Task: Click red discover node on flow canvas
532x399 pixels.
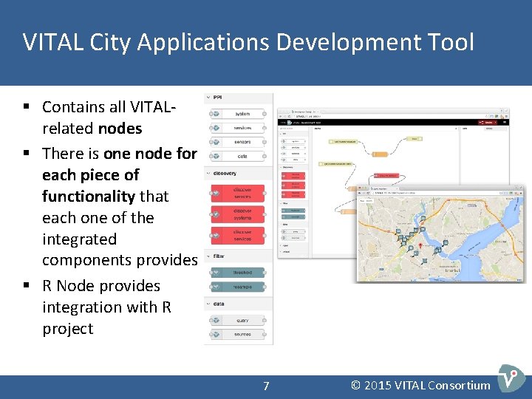Action: pos(386,176)
